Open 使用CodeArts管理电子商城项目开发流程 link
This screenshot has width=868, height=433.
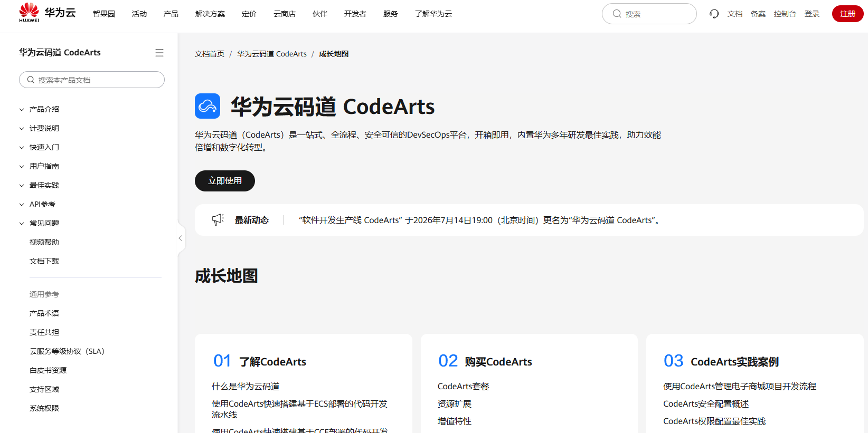[740, 387]
